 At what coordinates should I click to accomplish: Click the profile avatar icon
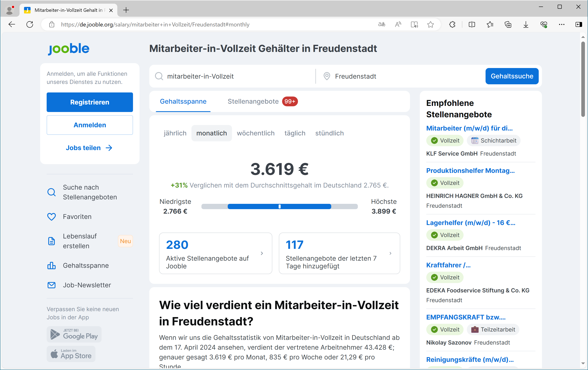[x=10, y=10]
